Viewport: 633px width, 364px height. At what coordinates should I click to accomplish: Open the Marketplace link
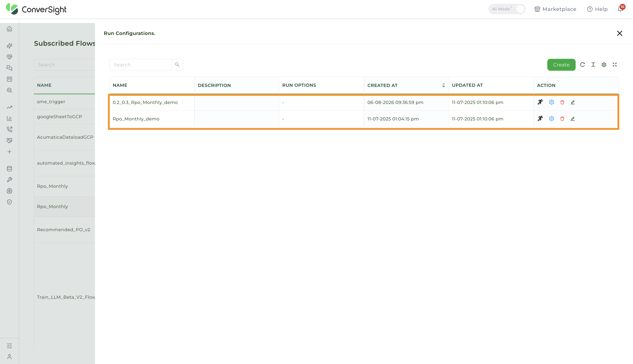(x=555, y=9)
